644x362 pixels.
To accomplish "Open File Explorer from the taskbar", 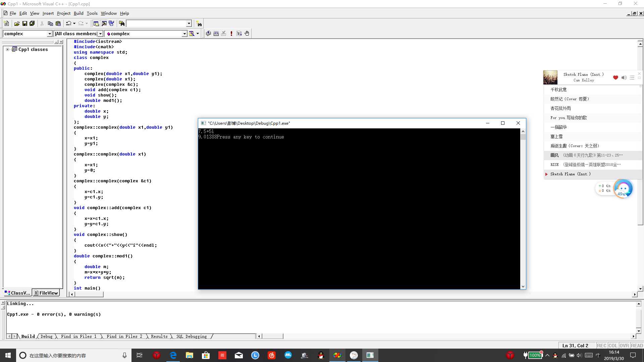I will click(190, 355).
